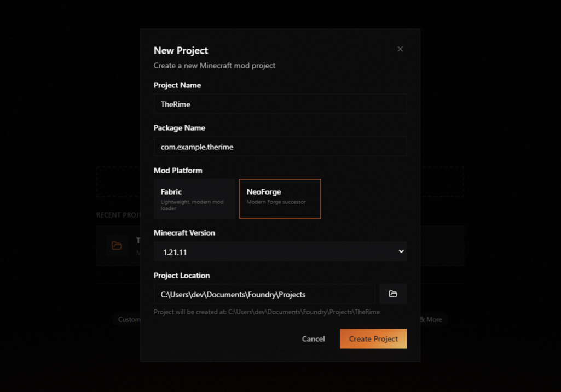The width and height of the screenshot is (561, 392).
Task: Click Create Project
Action: coord(373,338)
